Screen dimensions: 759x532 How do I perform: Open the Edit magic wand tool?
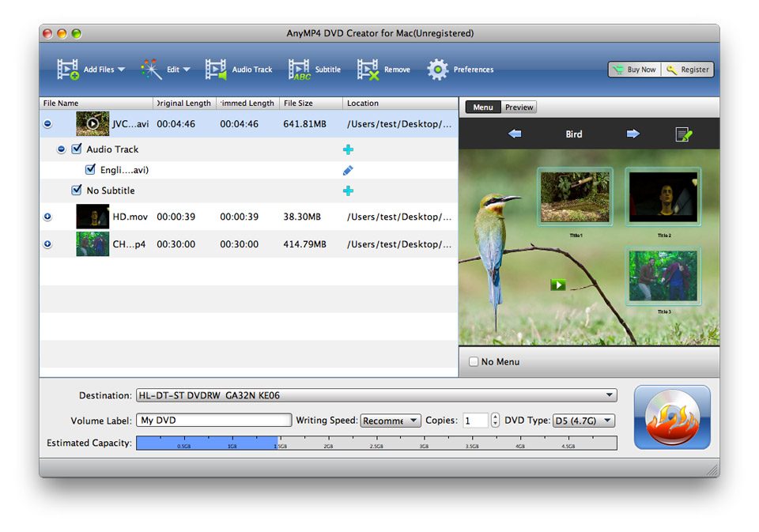click(x=151, y=70)
